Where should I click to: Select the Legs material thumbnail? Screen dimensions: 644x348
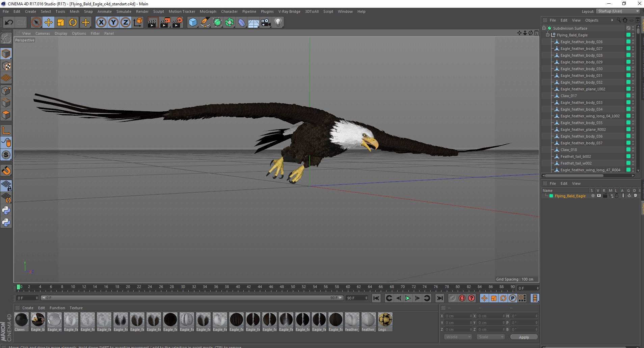pyautogui.click(x=385, y=322)
